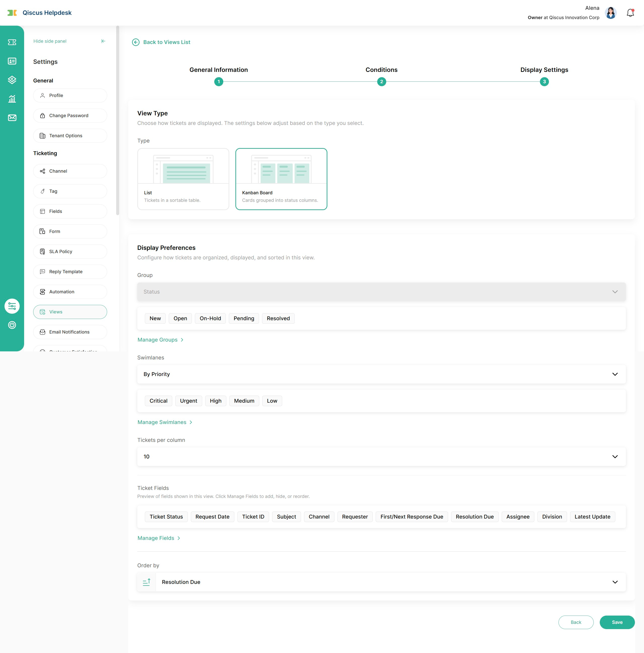Click the First/Next Response Due field chip
The height and width of the screenshot is (653, 644).
point(412,517)
